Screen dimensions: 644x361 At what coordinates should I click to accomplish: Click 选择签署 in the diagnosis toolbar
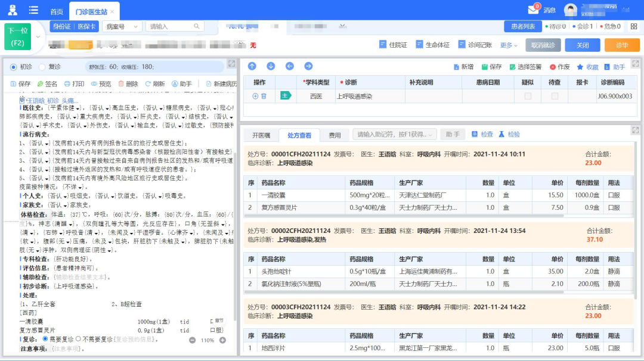pyautogui.click(x=525, y=67)
